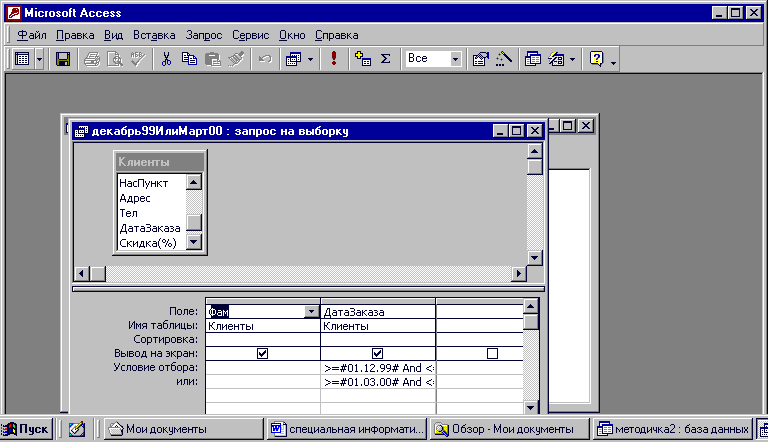Select Тел in Клиенты field list
The height and width of the screenshot is (442, 768).
pyautogui.click(x=128, y=213)
